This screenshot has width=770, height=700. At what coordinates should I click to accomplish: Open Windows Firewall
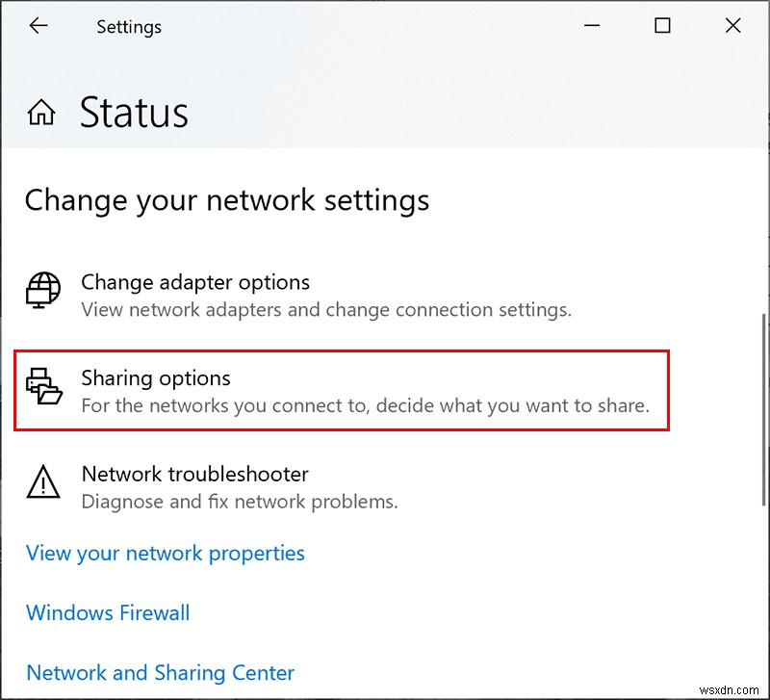point(107,613)
